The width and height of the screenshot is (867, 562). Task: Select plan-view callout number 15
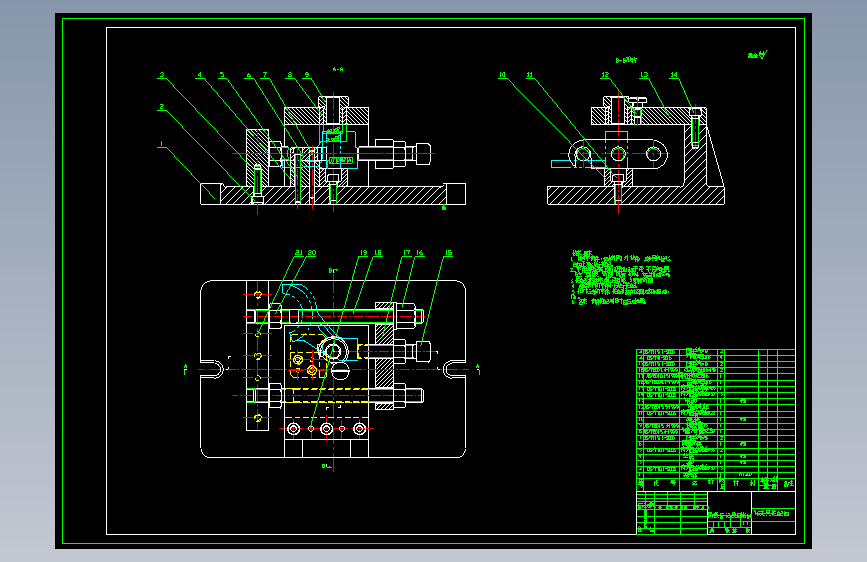(x=448, y=253)
